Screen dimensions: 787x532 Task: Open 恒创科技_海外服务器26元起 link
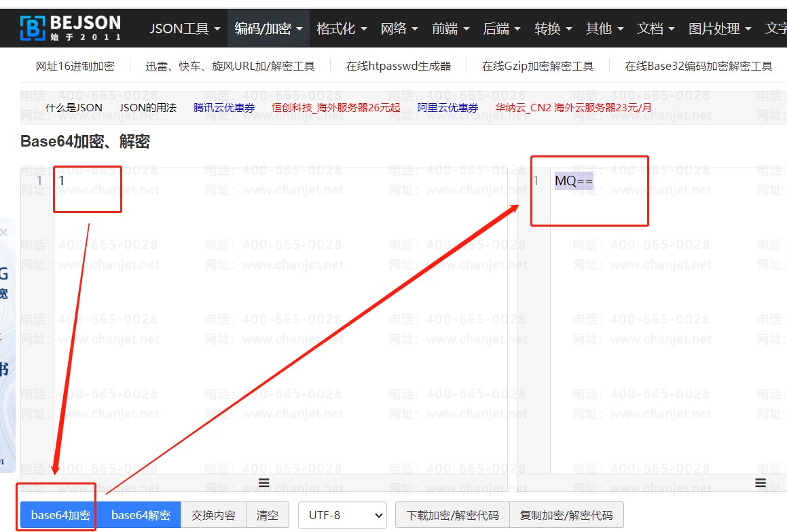tap(335, 108)
